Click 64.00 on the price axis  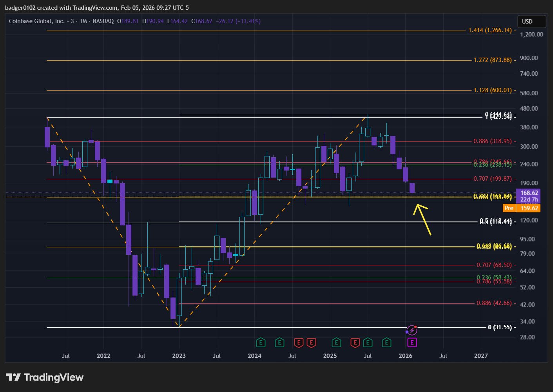pyautogui.click(x=528, y=271)
